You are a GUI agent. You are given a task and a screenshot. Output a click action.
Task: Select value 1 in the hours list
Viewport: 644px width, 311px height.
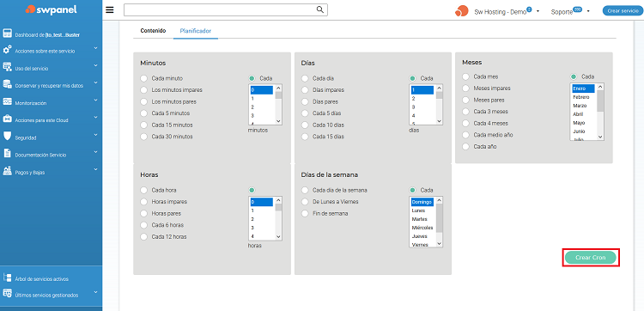[x=262, y=210]
